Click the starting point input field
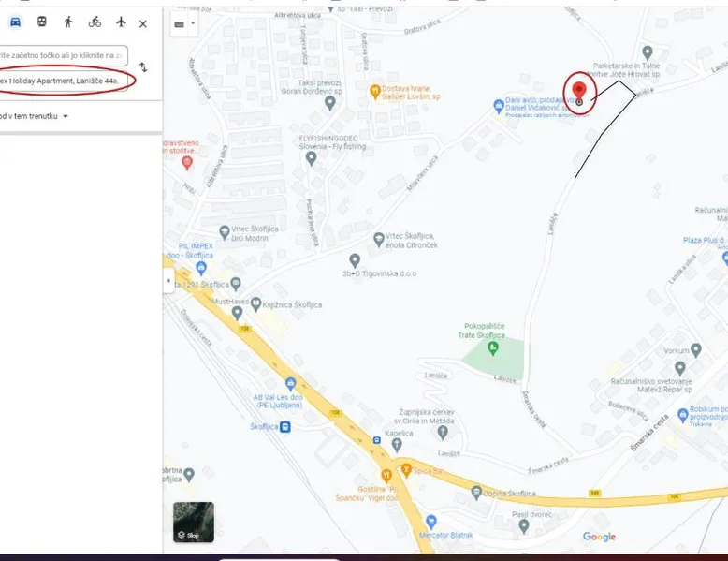Screen dimensions: 728x561 point(62,56)
